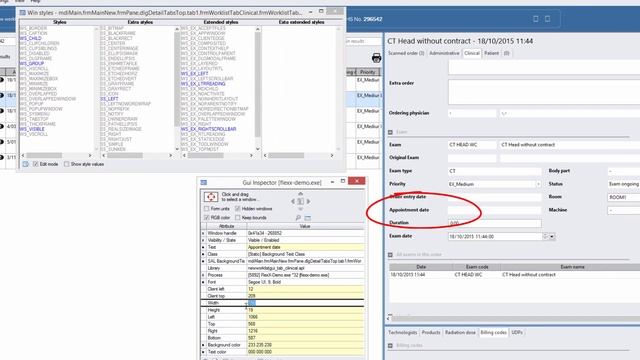Click the Exam name column header
The height and width of the screenshot is (360, 640).
[x=571, y=267]
